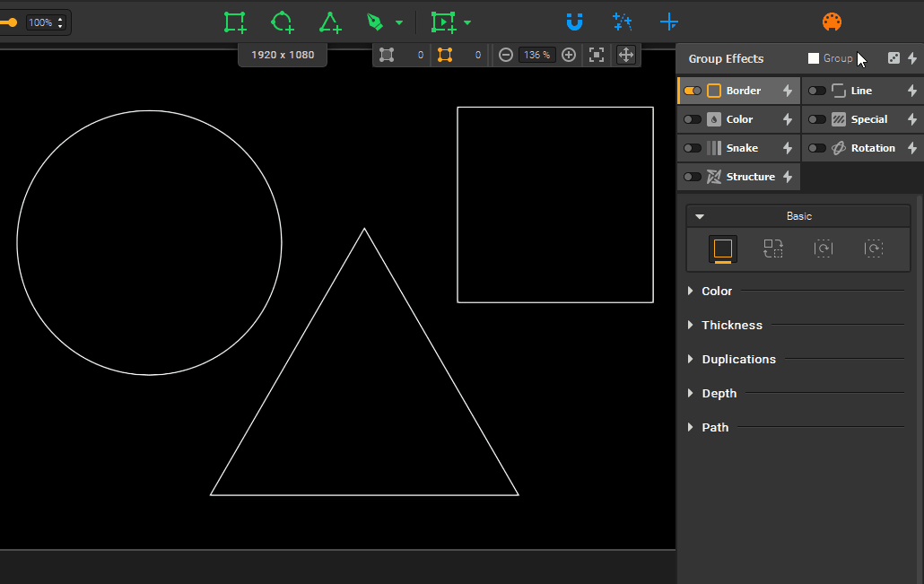Disable the Border effect toggle
924x584 pixels.
coord(692,91)
